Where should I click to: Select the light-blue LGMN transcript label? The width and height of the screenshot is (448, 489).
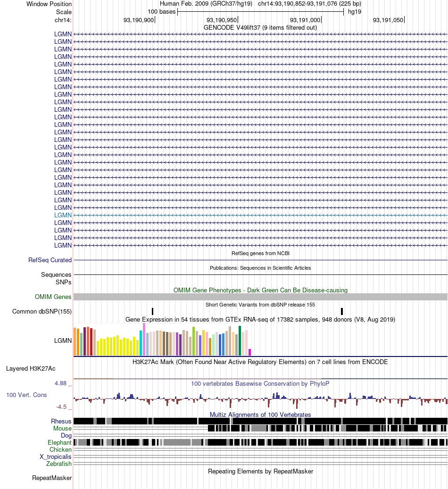click(x=63, y=215)
